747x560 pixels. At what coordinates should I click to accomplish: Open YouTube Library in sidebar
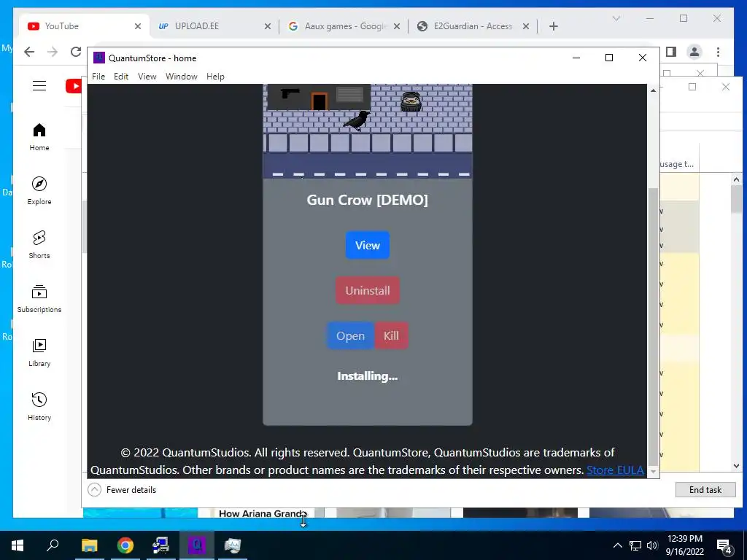tap(39, 352)
